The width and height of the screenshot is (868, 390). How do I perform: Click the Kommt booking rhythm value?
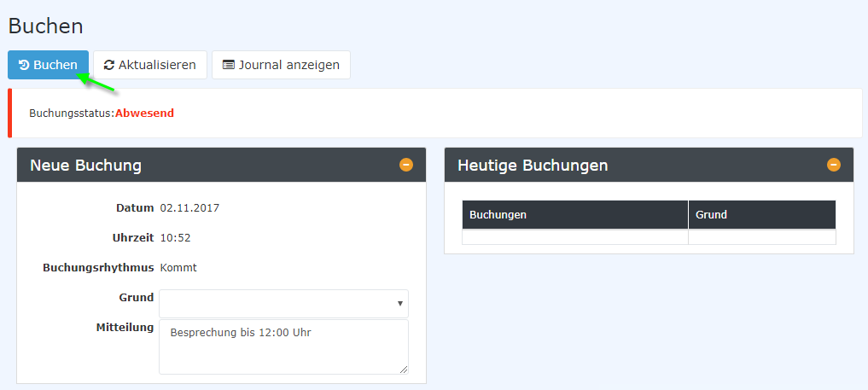[178, 267]
